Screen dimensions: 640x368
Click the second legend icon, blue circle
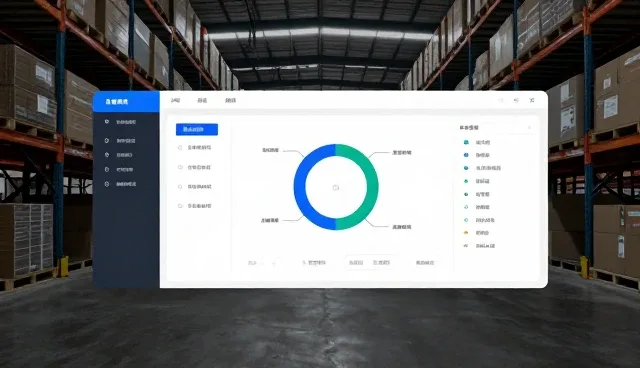pyautogui.click(x=466, y=155)
